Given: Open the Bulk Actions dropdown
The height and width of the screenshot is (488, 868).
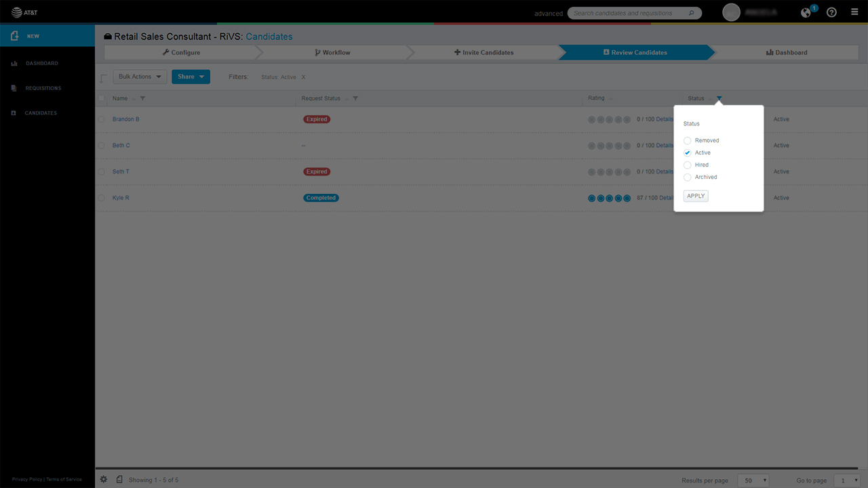Looking at the screenshot, I should (x=140, y=77).
